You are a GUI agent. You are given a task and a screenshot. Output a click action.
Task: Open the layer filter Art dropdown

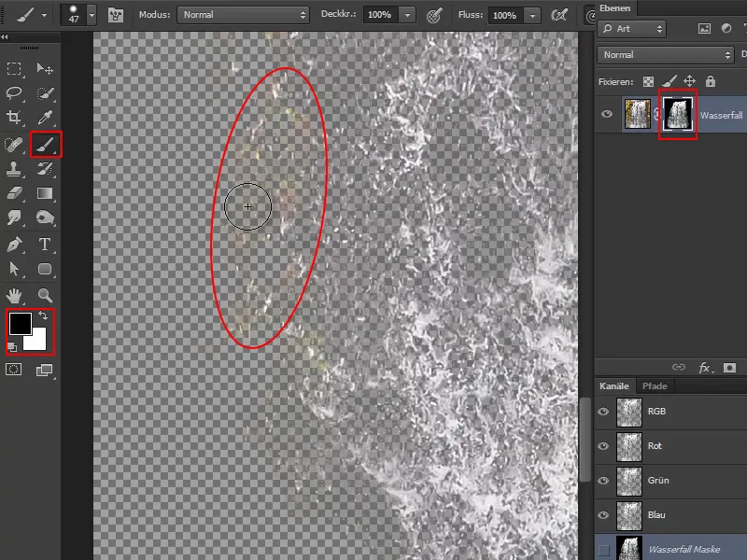[x=632, y=29]
